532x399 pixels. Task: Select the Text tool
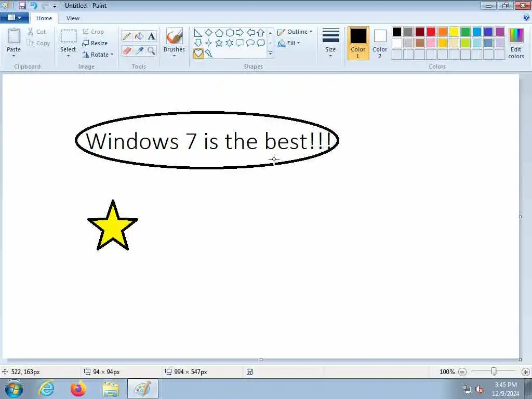click(x=151, y=36)
